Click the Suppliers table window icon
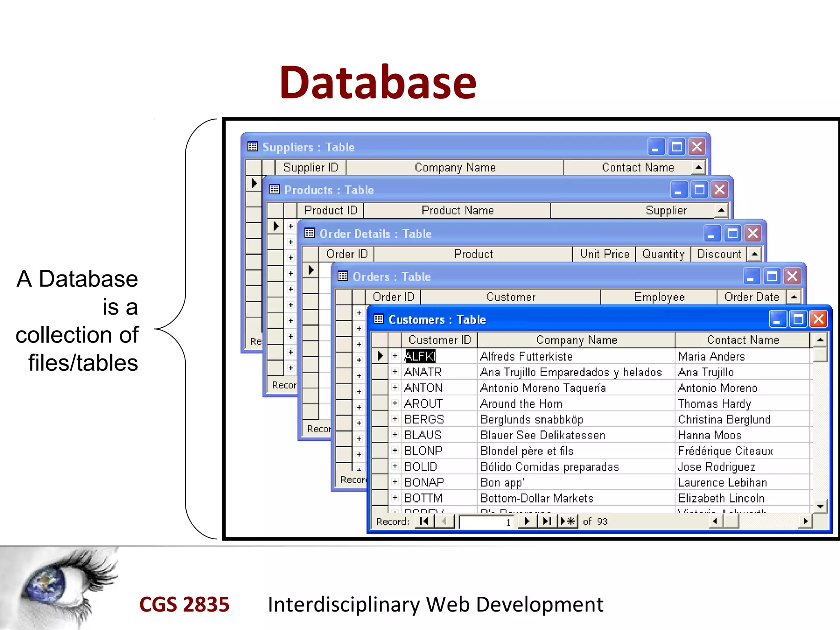 click(x=253, y=146)
